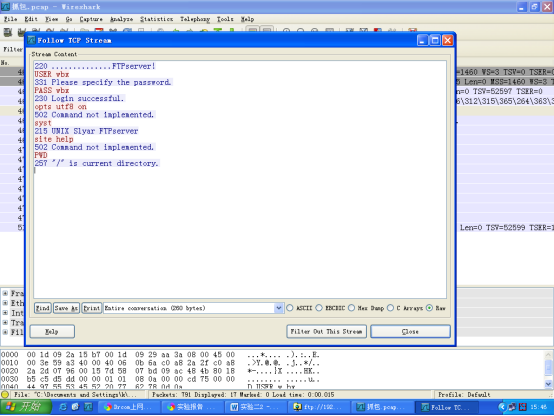Click the expert info status bar icon
This screenshot has width=554, height=416.
point(5,394)
